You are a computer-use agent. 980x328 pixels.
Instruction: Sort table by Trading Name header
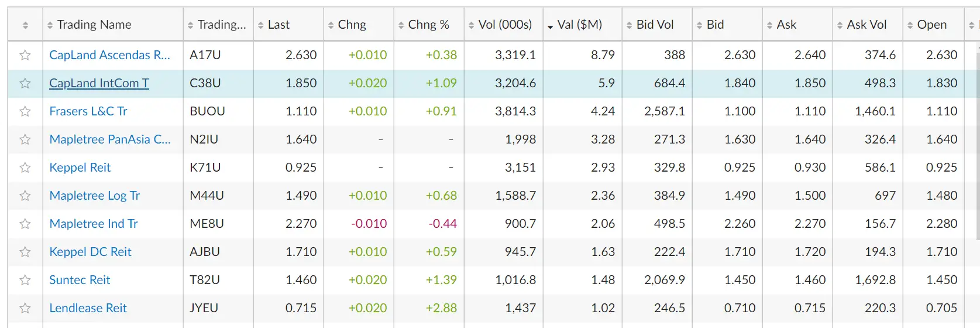pos(94,25)
